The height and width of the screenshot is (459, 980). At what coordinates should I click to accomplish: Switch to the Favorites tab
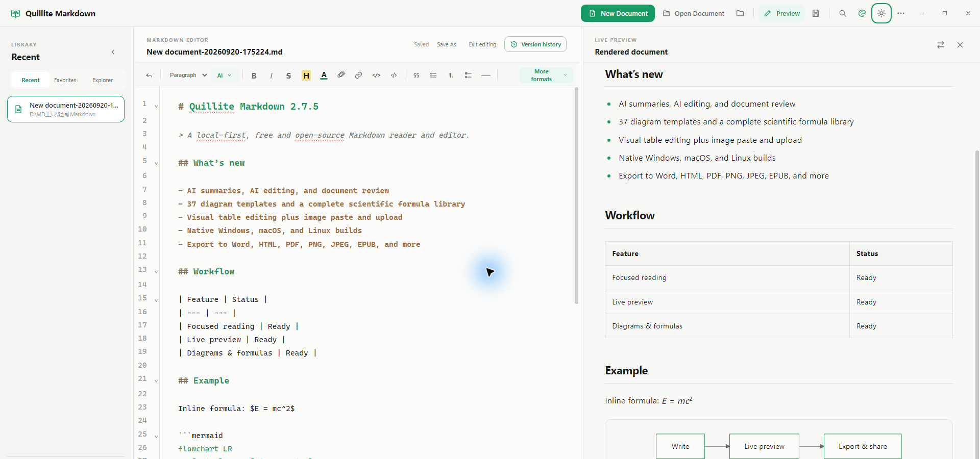click(65, 80)
